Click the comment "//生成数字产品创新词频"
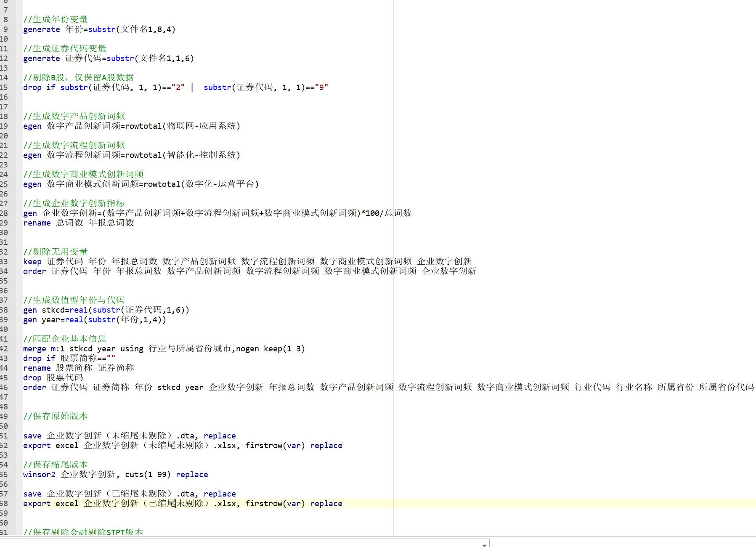Screen dimensions: 756x547 coord(74,116)
